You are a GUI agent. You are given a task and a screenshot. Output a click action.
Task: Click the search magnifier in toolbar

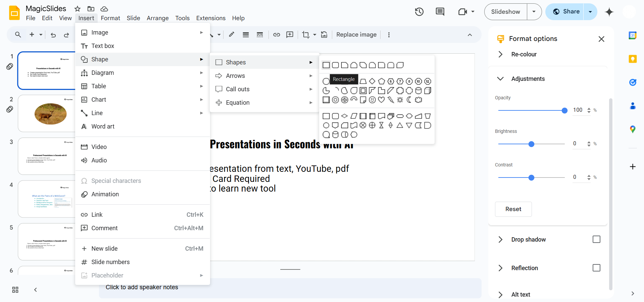click(x=18, y=35)
